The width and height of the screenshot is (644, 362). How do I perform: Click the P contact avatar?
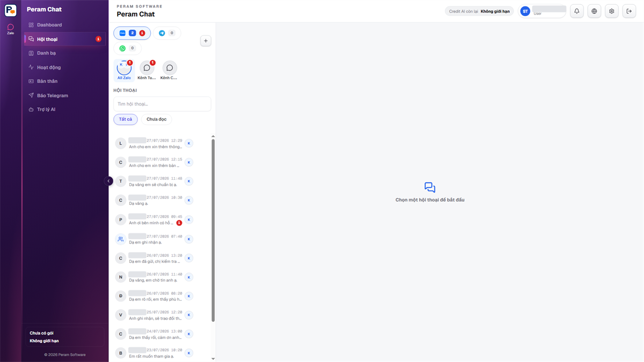tap(121, 220)
